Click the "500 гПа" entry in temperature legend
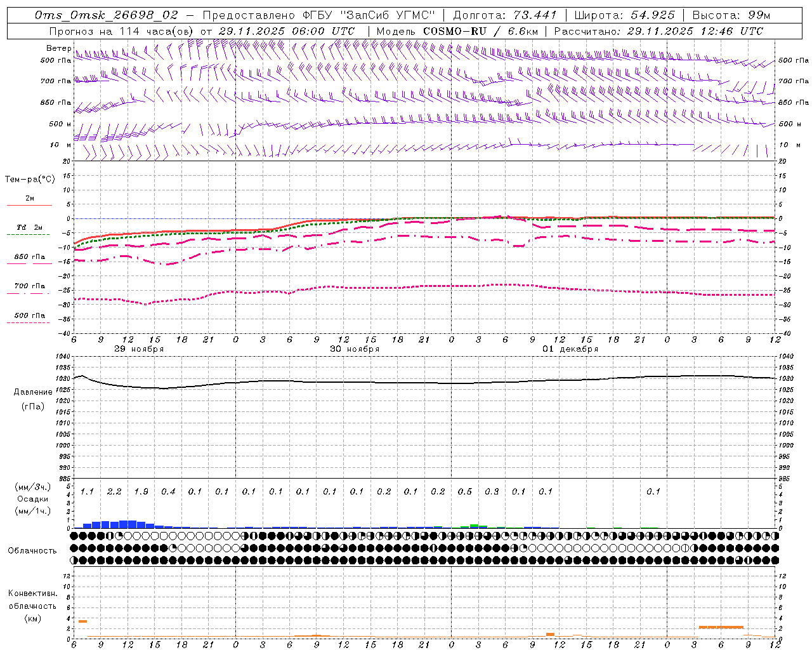Image resolution: width=812 pixels, height=650 pixels. [x=30, y=315]
